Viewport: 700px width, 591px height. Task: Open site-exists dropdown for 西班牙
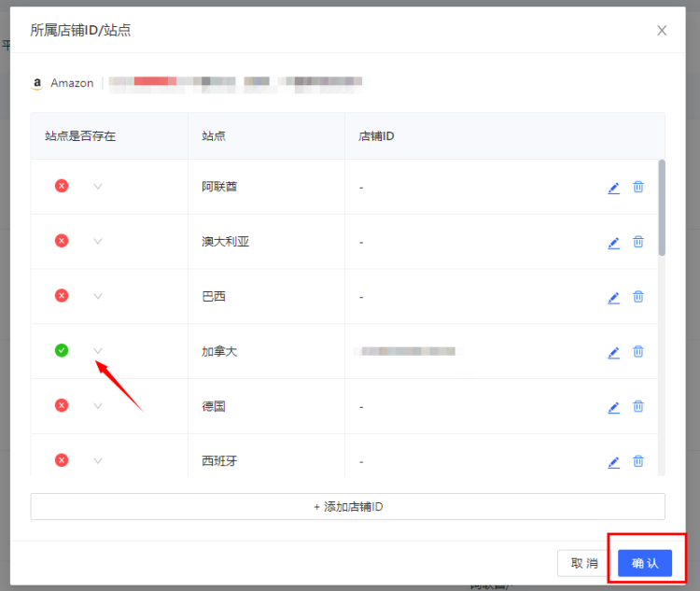point(98,460)
